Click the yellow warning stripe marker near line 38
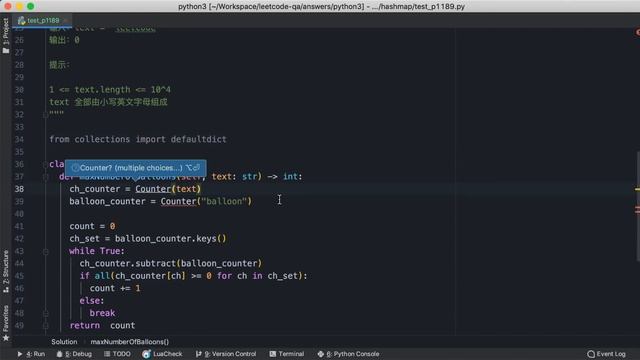 637,189
